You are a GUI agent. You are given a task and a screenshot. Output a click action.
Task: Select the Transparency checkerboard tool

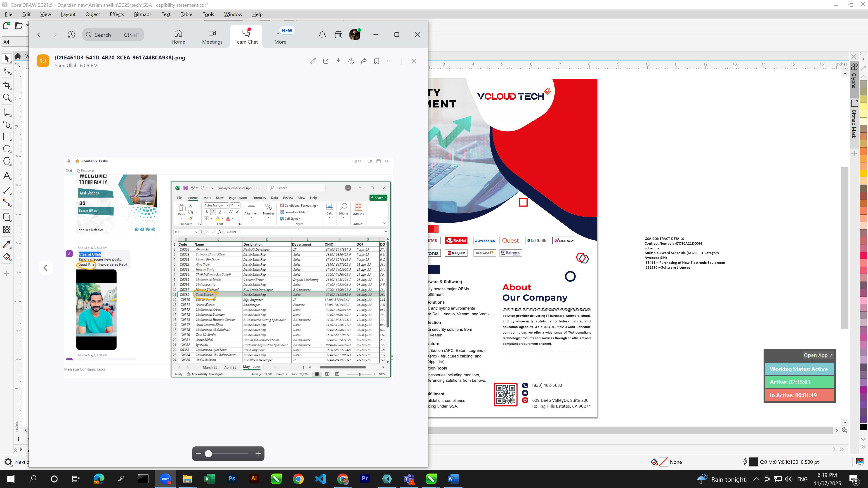pos(7,229)
